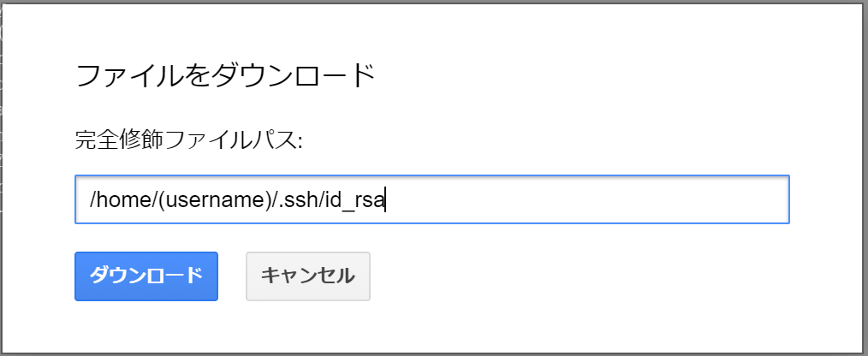The height and width of the screenshot is (356, 868).
Task: Click the closing parenthesis after username
Action: [268, 200]
